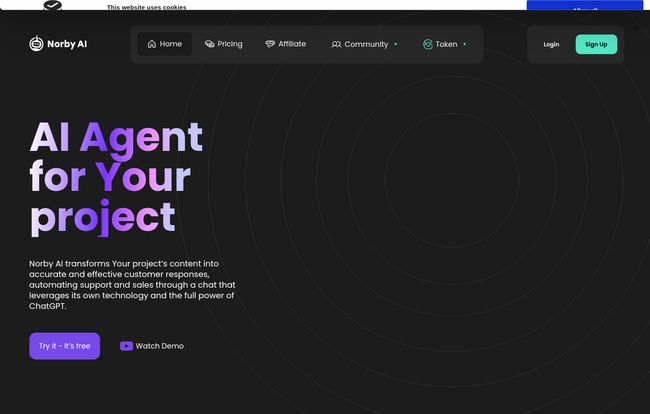The height and width of the screenshot is (414, 650).
Task: Click the Login link
Action: [x=551, y=44]
